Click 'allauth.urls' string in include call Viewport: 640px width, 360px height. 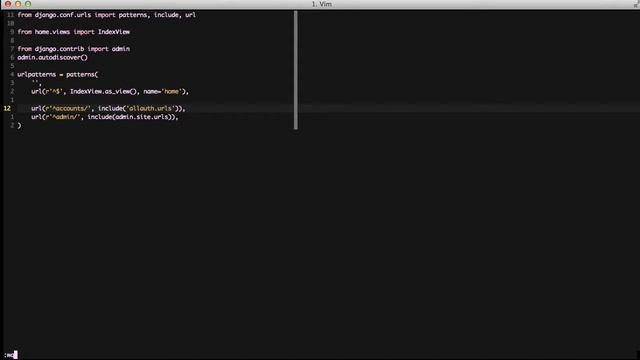[x=151, y=109]
